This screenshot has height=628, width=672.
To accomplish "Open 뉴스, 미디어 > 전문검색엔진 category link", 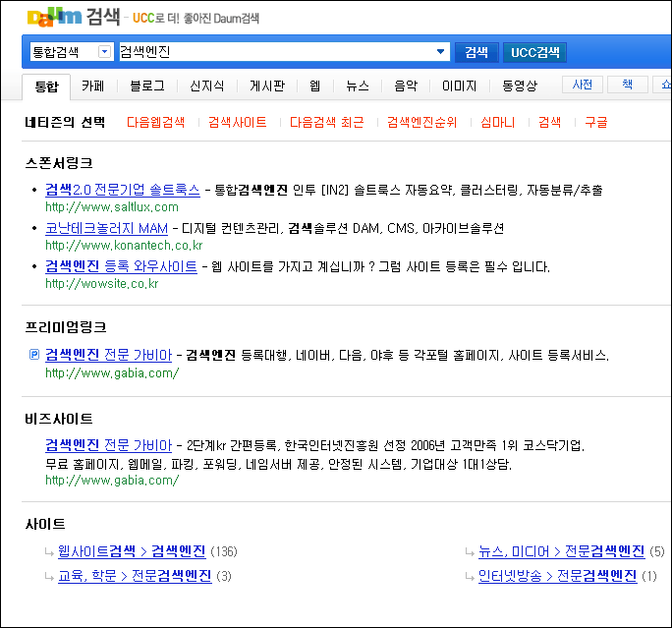I will [561, 551].
